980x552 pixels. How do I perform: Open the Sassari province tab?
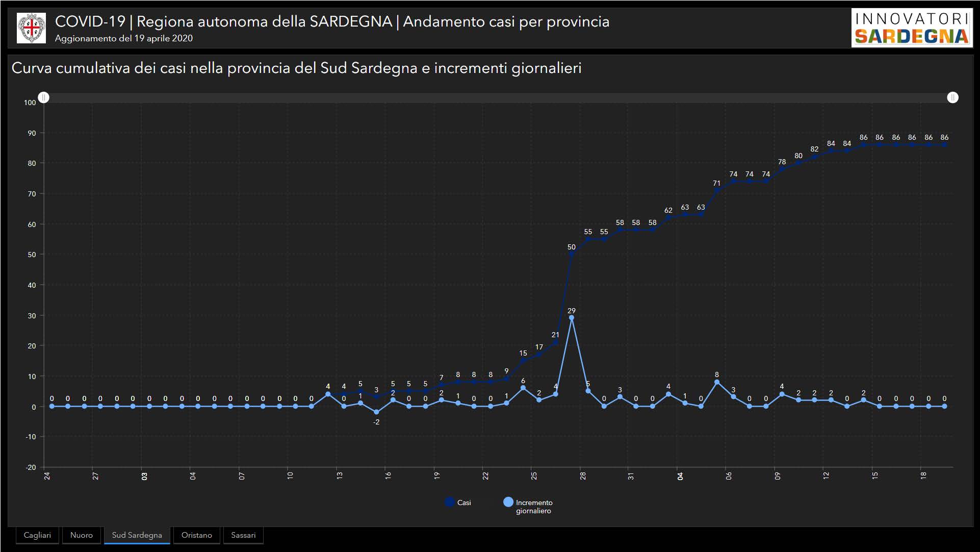pyautogui.click(x=243, y=535)
